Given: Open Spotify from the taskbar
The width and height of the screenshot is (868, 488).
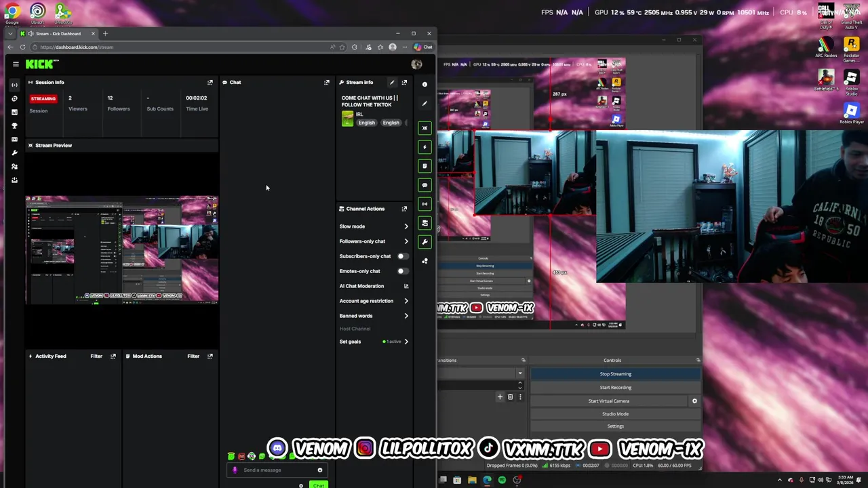Looking at the screenshot, I should [502, 480].
